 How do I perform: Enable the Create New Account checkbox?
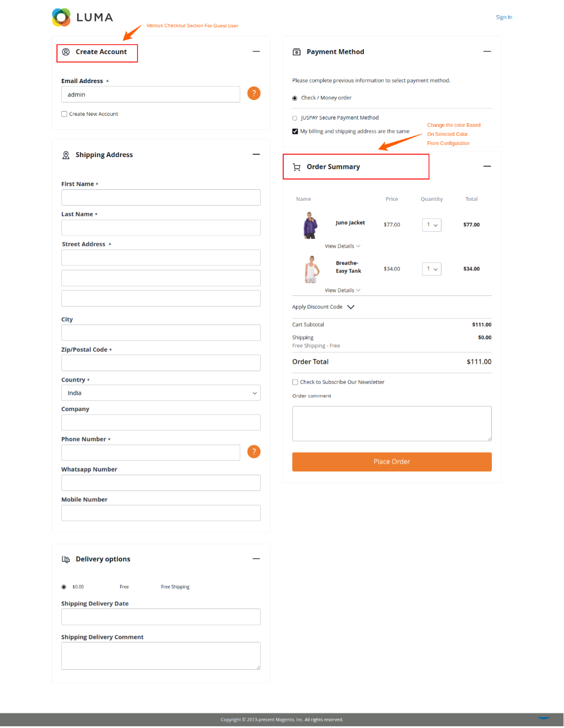tap(64, 113)
